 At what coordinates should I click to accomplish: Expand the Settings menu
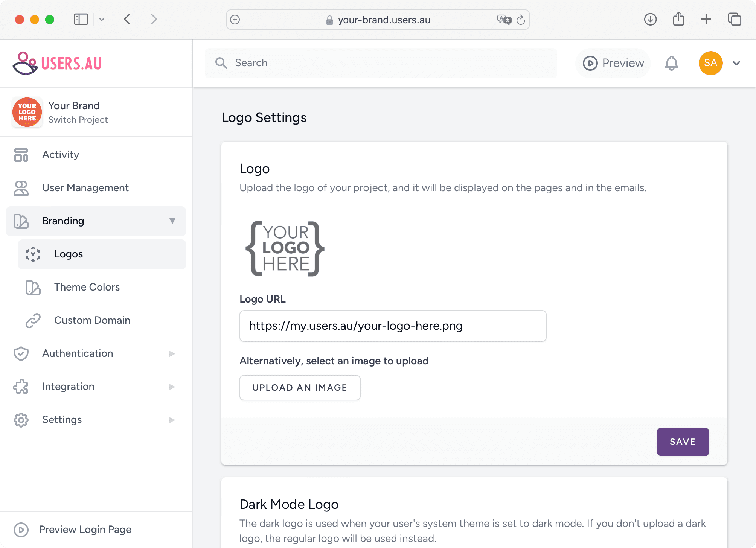pyautogui.click(x=173, y=420)
